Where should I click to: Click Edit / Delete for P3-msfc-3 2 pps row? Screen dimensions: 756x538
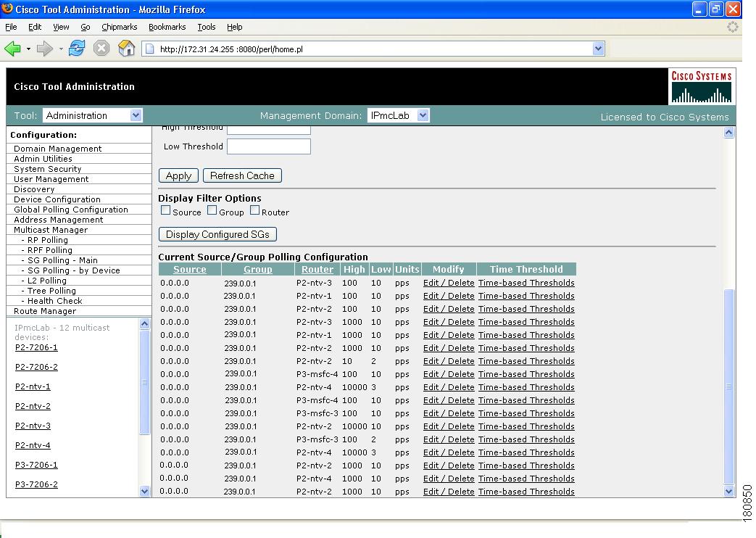pyautogui.click(x=449, y=439)
